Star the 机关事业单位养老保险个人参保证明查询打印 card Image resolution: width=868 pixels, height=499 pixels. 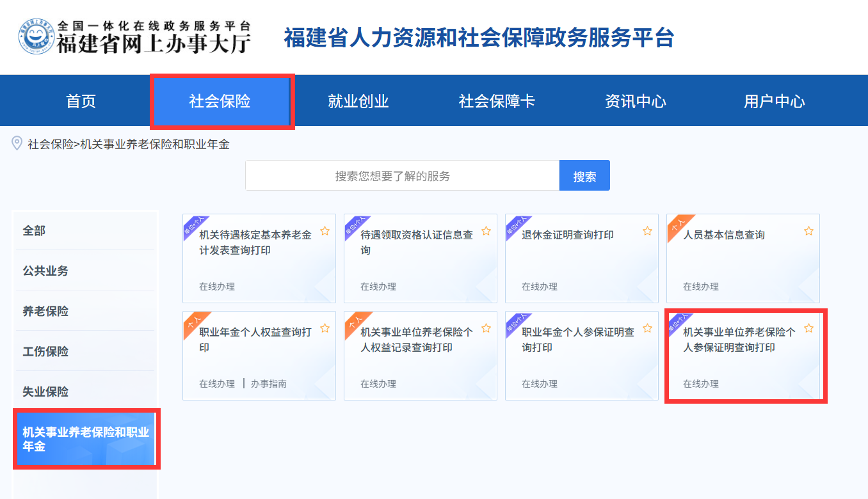pos(808,328)
